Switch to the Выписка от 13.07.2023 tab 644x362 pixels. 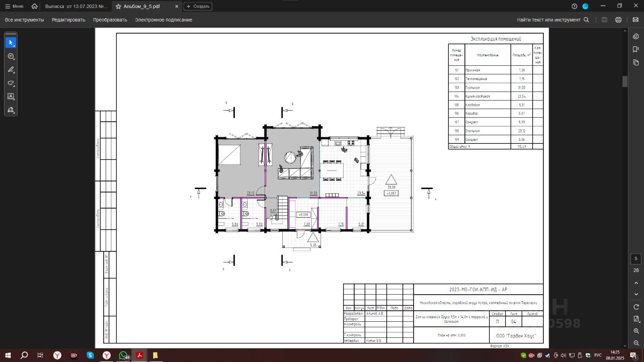[x=76, y=7]
